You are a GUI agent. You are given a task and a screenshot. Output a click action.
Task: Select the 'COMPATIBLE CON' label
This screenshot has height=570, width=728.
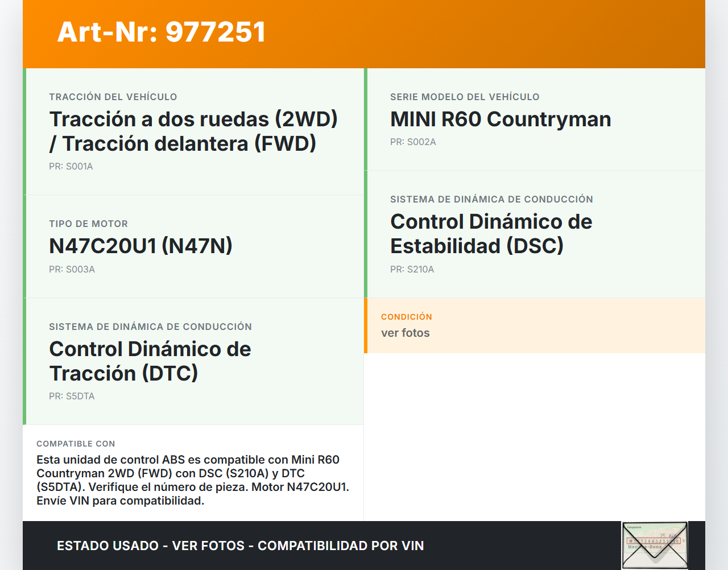click(x=76, y=444)
